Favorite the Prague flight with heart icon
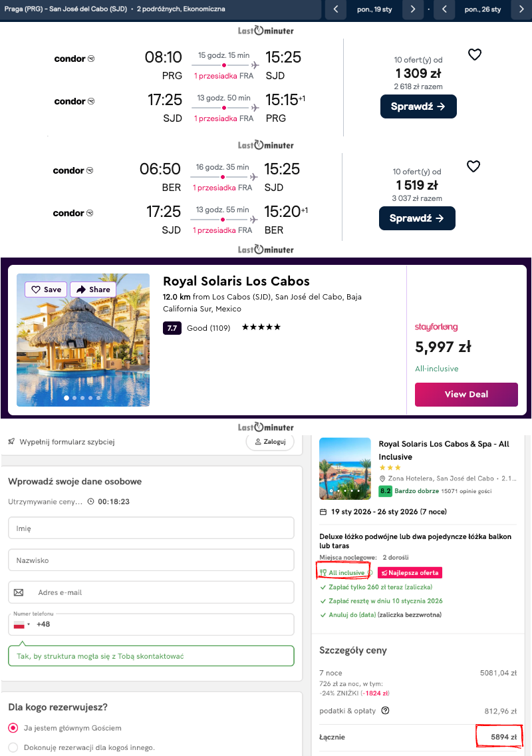This screenshot has width=532, height=756. [x=474, y=55]
